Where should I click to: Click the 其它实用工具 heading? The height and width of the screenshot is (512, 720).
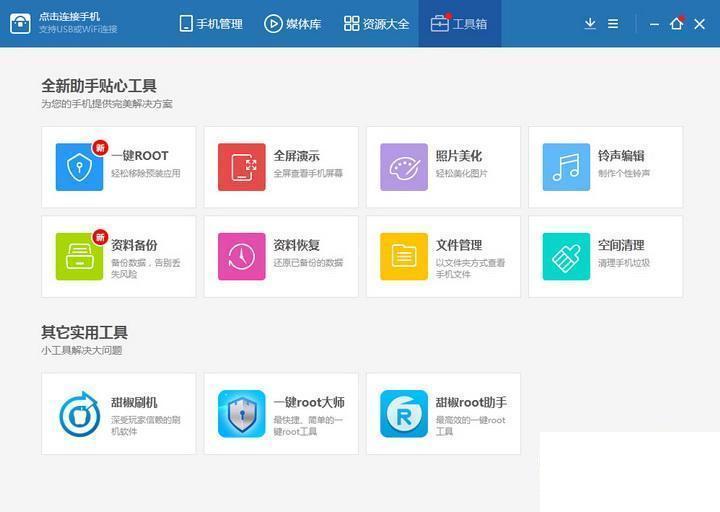tap(84, 332)
